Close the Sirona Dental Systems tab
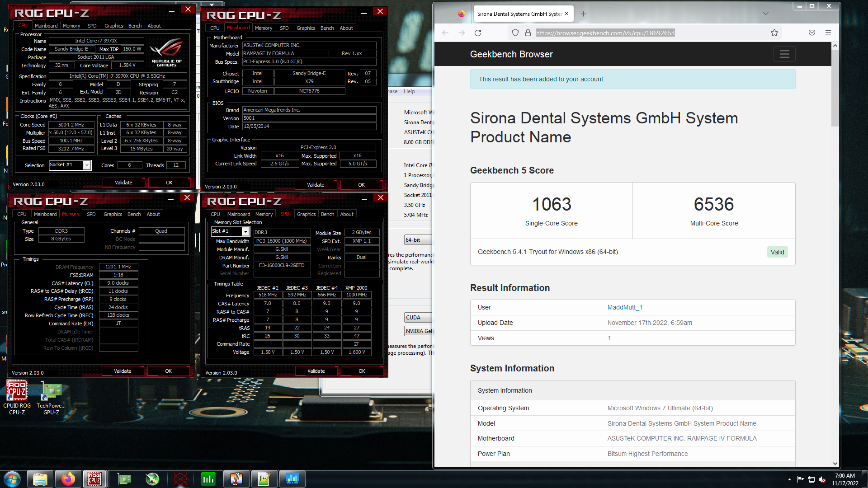The image size is (868, 488). [566, 14]
